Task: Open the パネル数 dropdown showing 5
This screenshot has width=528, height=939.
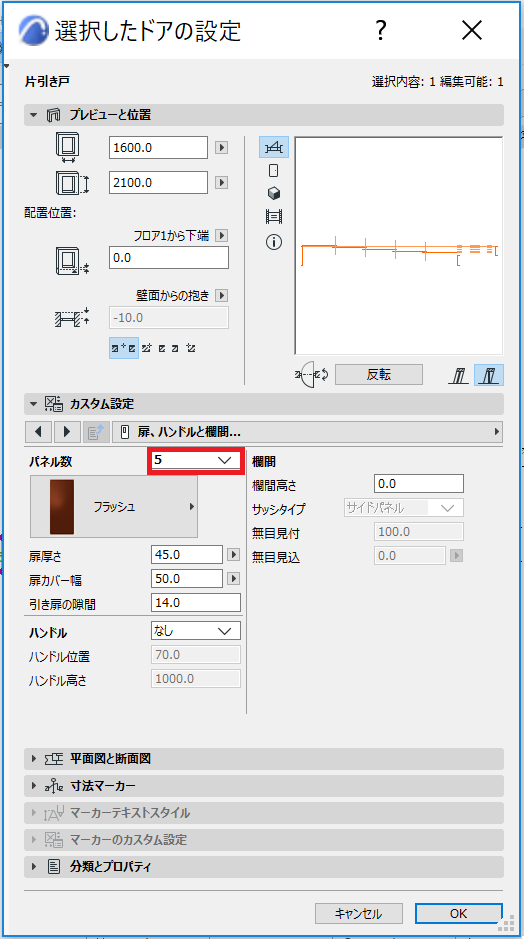Action: [196, 461]
